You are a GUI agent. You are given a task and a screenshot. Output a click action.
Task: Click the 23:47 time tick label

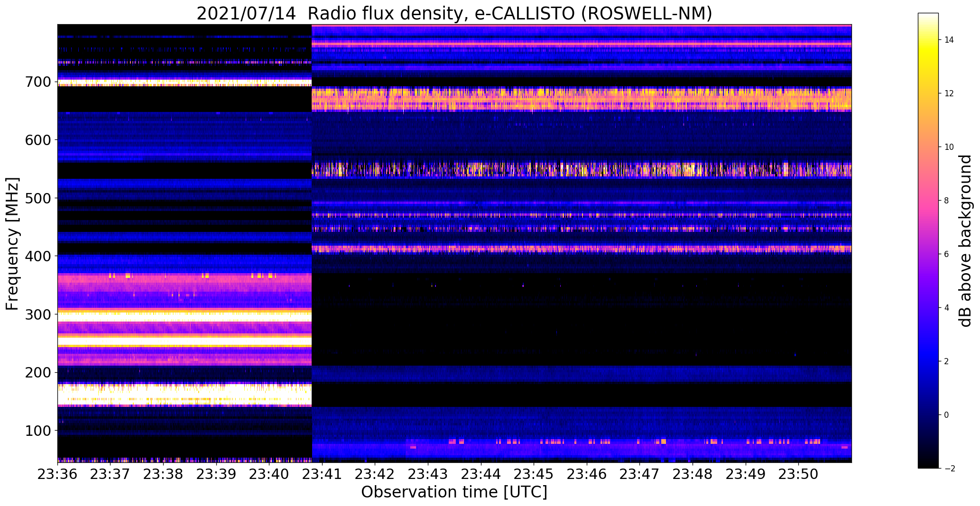coord(639,474)
